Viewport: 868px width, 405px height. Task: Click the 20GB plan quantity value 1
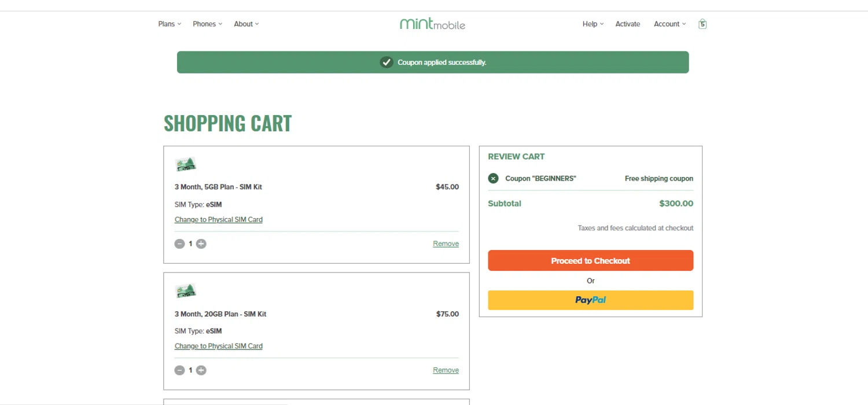point(190,370)
